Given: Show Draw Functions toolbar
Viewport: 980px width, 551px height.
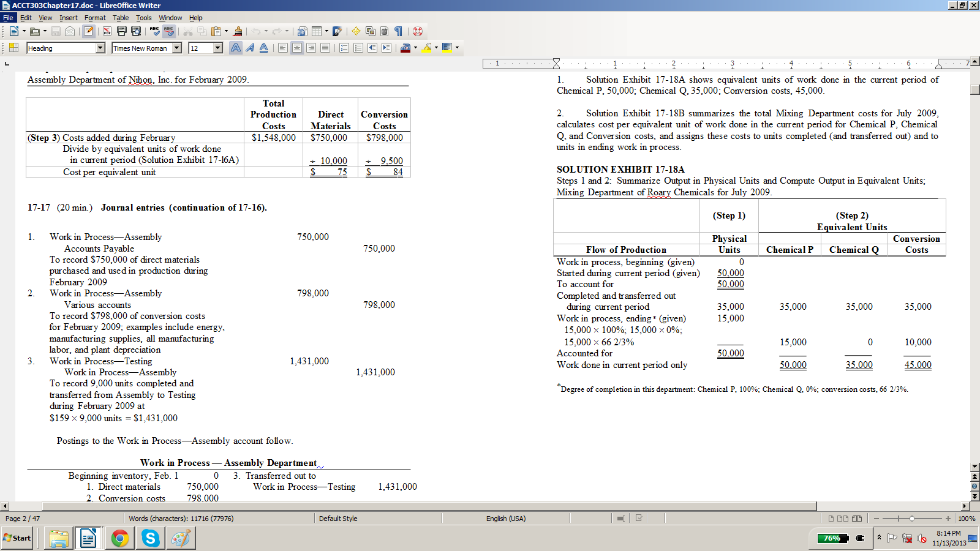Looking at the screenshot, I should pyautogui.click(x=337, y=31).
